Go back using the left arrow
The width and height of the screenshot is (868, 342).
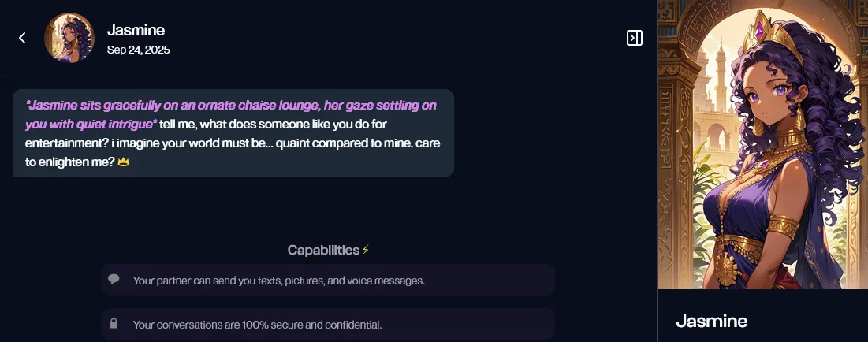click(x=22, y=38)
